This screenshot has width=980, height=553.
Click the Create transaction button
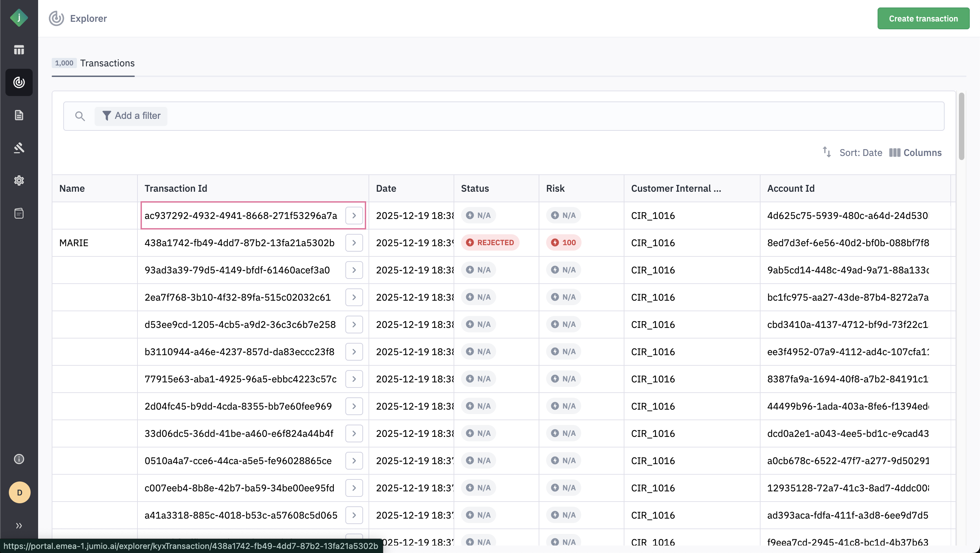click(923, 19)
